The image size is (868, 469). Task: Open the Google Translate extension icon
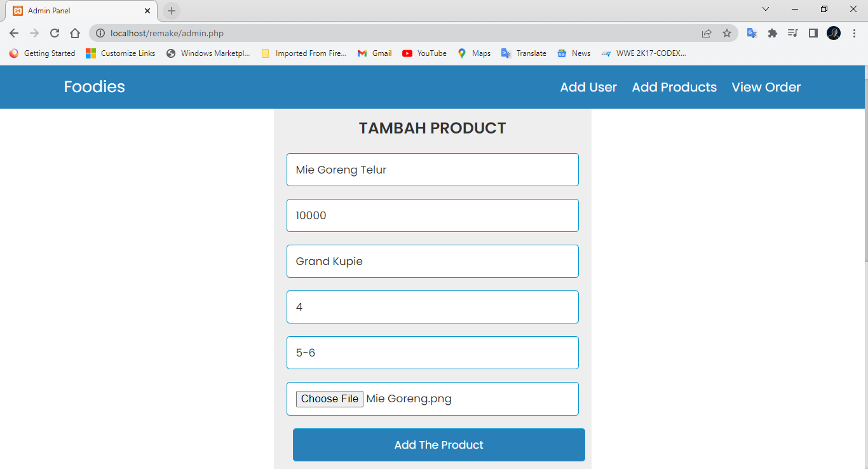click(x=752, y=33)
